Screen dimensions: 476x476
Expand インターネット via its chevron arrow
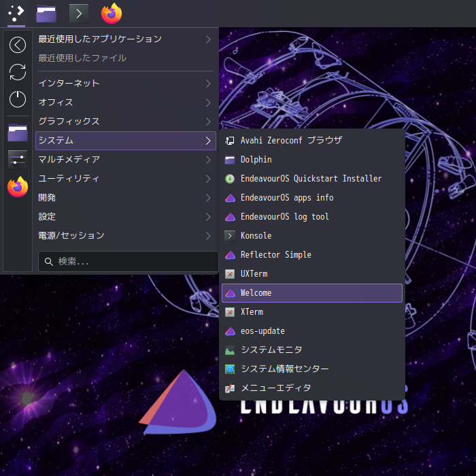pos(208,84)
